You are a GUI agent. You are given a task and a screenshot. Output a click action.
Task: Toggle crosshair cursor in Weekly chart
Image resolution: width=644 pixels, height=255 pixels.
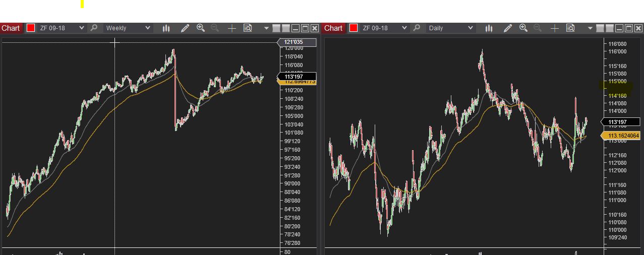pos(231,28)
